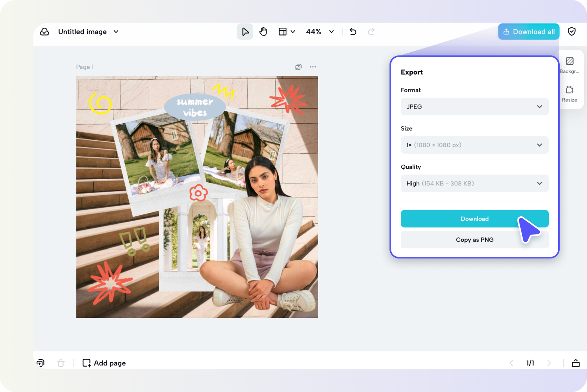This screenshot has width=587, height=392.
Task: Open the Resize tool
Action: (569, 94)
